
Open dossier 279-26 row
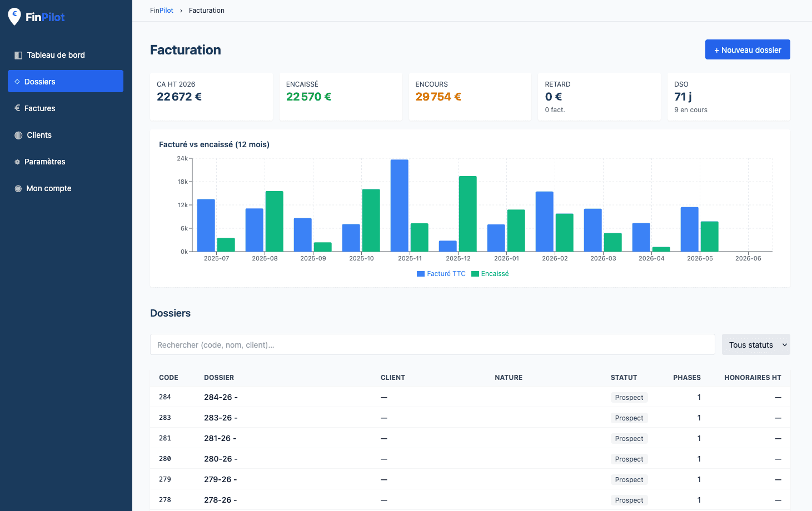[x=470, y=479]
